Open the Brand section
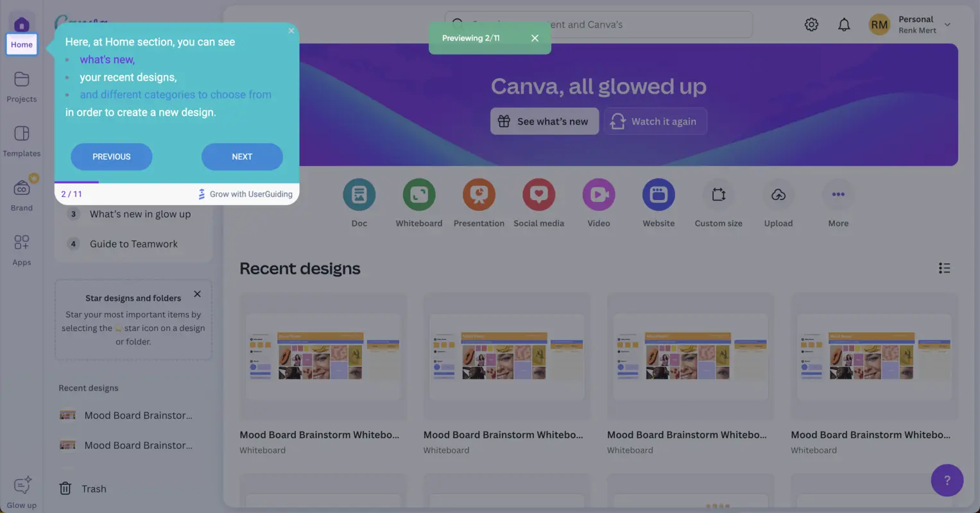The width and height of the screenshot is (980, 513). (x=21, y=196)
